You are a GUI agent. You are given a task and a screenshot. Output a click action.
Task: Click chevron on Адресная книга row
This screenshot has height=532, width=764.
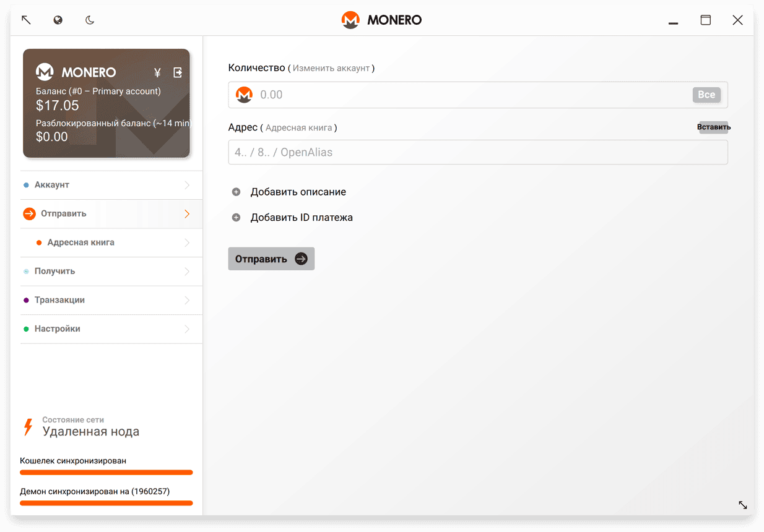tap(187, 242)
